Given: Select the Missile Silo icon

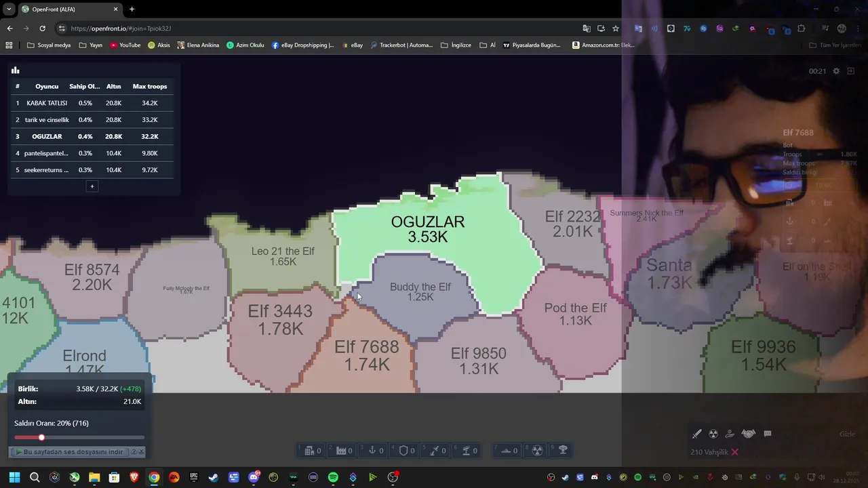Looking at the screenshot, I should pos(435,451).
